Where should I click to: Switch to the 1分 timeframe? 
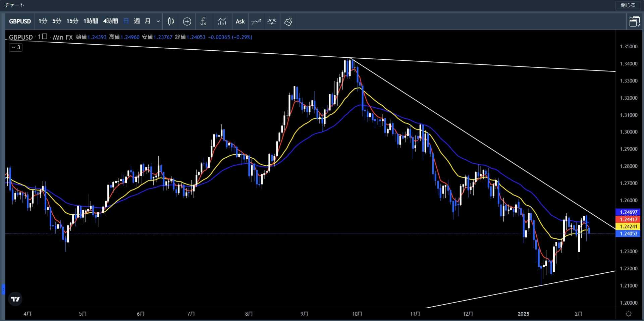point(43,21)
